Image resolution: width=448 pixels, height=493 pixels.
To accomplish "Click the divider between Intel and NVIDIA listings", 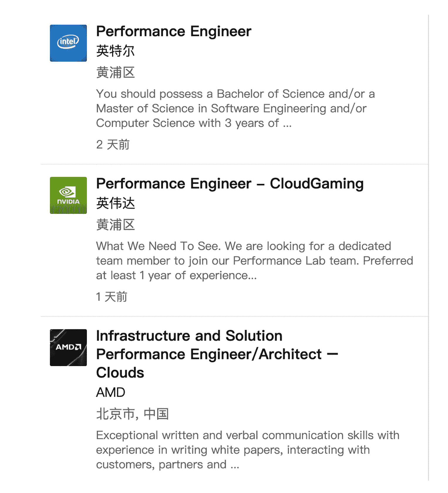I will pos(234,164).
